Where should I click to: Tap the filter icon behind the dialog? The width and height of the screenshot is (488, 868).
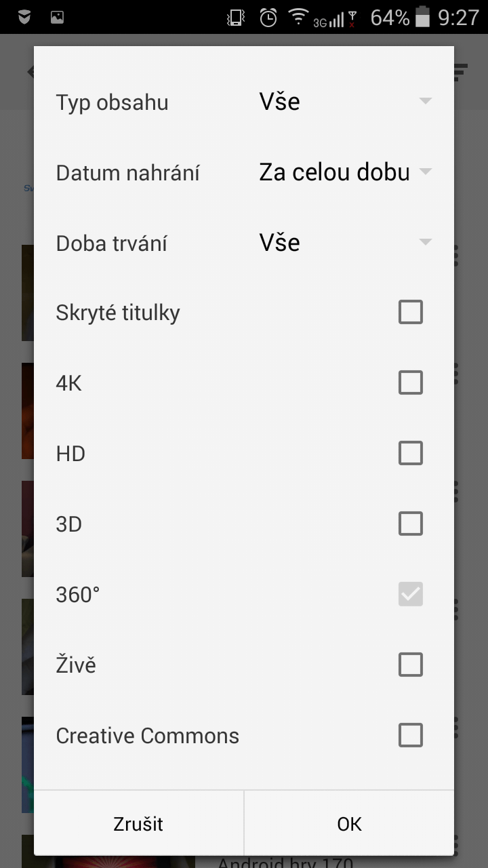point(461,72)
